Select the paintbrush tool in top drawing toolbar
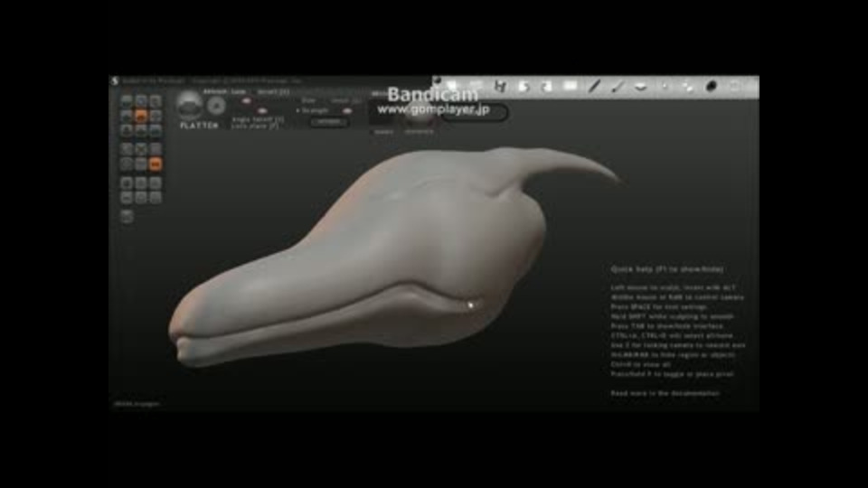The height and width of the screenshot is (488, 868). coord(618,87)
